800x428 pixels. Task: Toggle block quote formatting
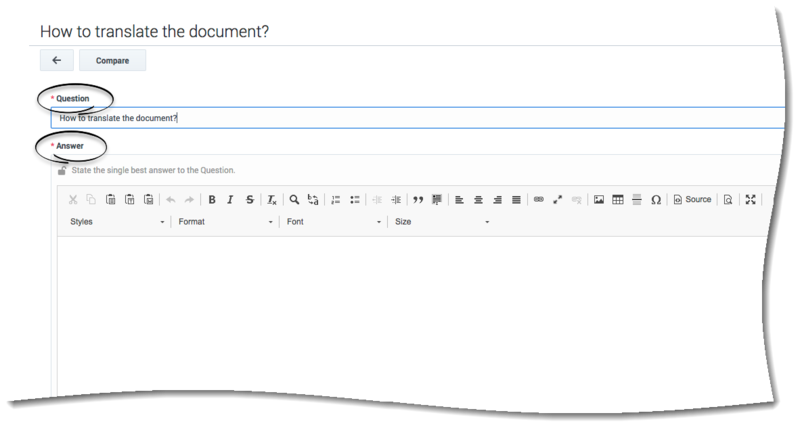coord(418,199)
